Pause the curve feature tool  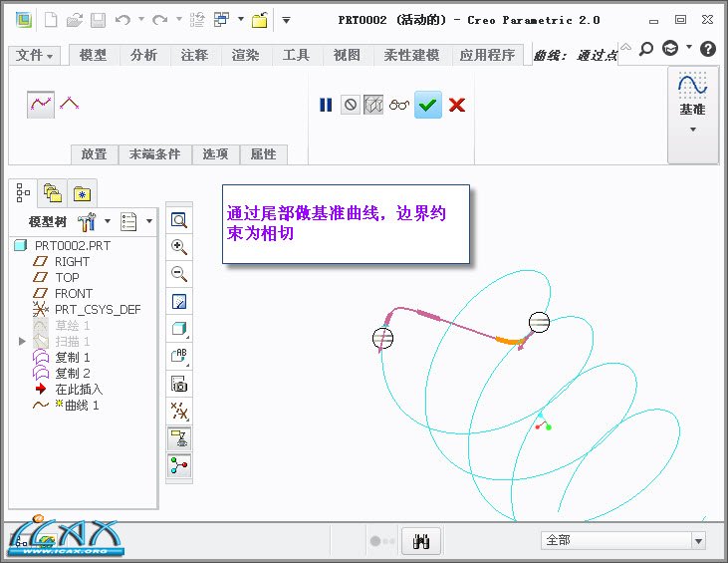click(326, 105)
